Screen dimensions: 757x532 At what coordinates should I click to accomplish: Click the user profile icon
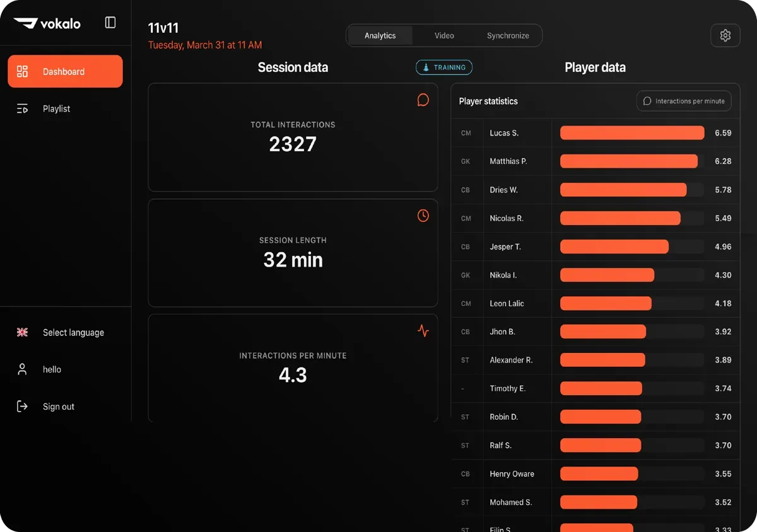(22, 369)
